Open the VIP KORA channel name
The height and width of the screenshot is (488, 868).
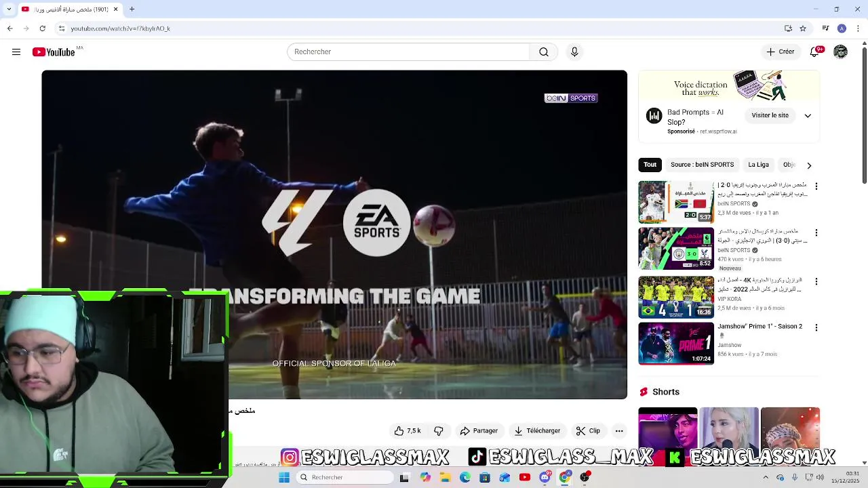(x=730, y=299)
